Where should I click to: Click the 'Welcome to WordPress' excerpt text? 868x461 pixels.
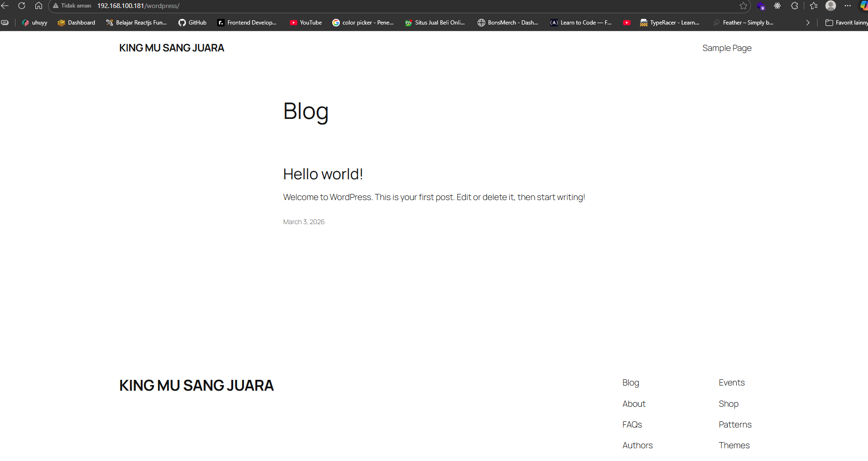click(434, 197)
